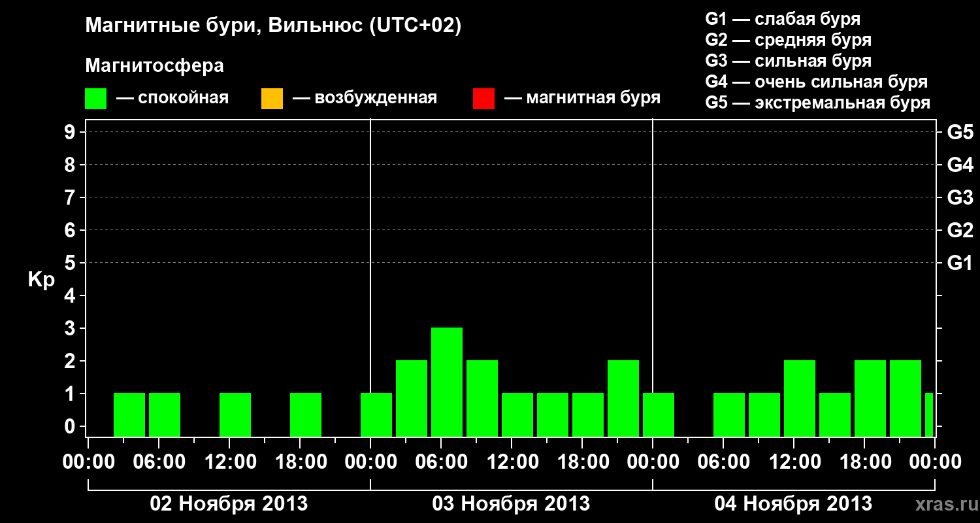Viewport: 980px width, 523px height.
Task: Select the line G1 — слабая буря
Action: click(x=783, y=19)
